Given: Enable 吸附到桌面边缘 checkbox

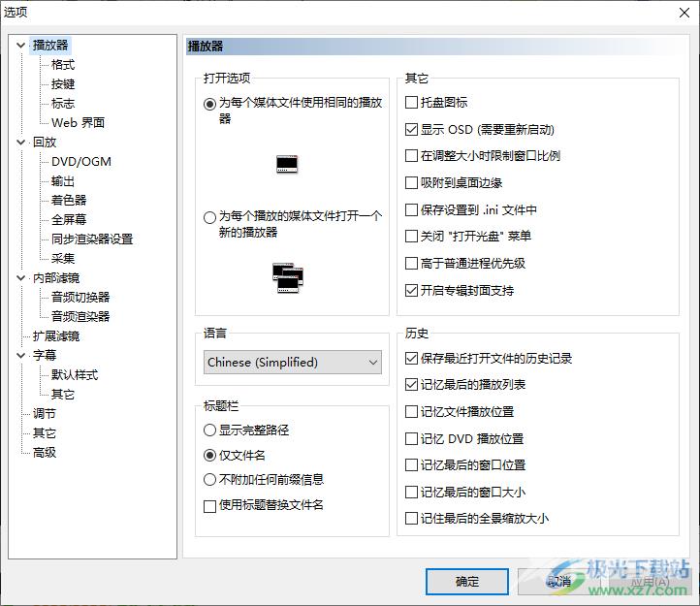Looking at the screenshot, I should tap(411, 182).
